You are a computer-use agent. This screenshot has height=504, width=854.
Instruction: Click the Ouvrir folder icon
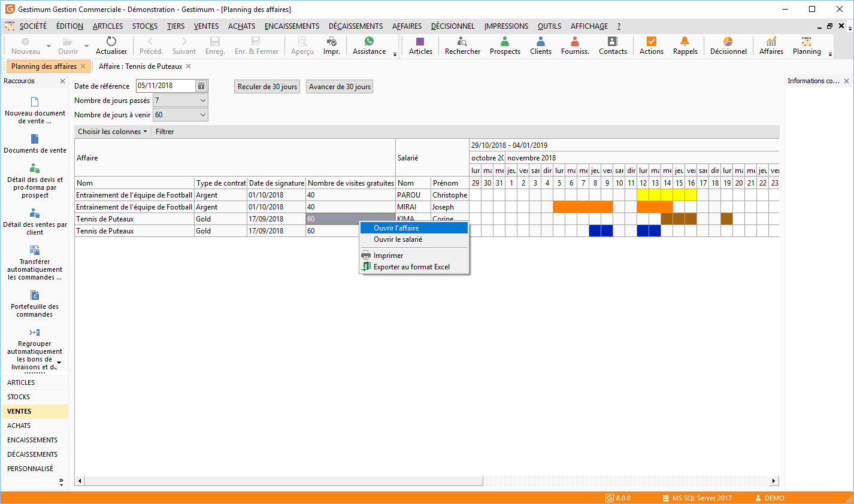pos(68,45)
